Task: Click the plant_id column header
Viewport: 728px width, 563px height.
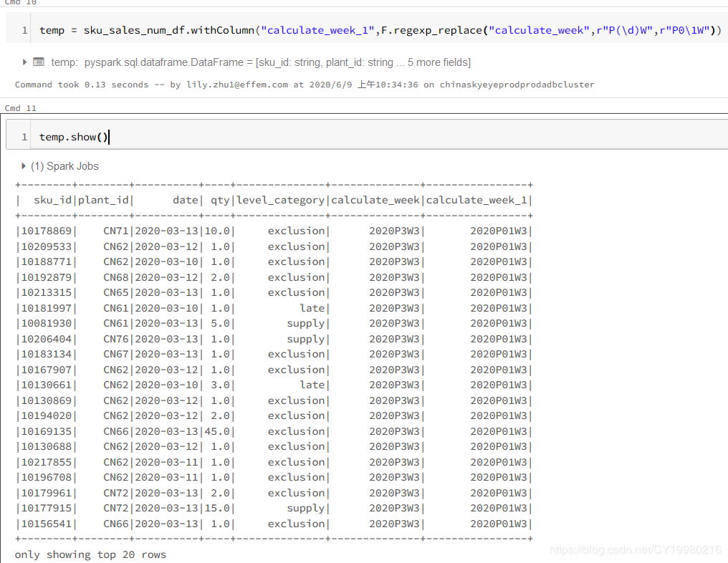Action: pyautogui.click(x=103, y=200)
